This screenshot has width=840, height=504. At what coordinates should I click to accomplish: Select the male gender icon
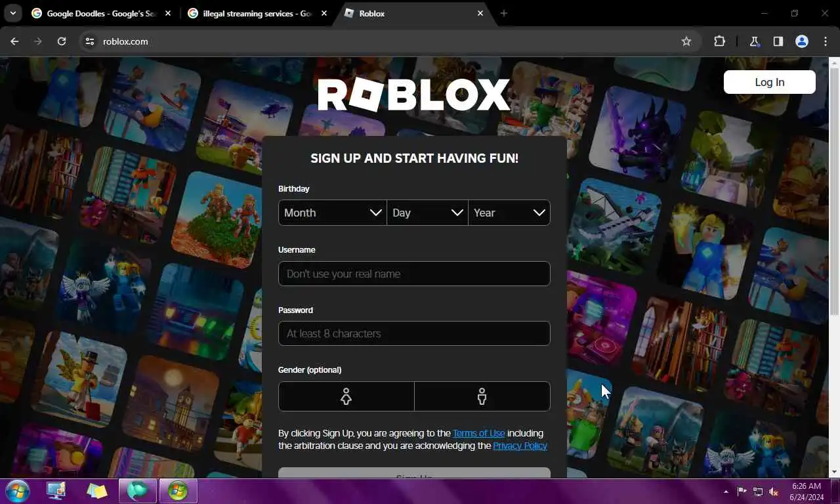[x=482, y=396]
